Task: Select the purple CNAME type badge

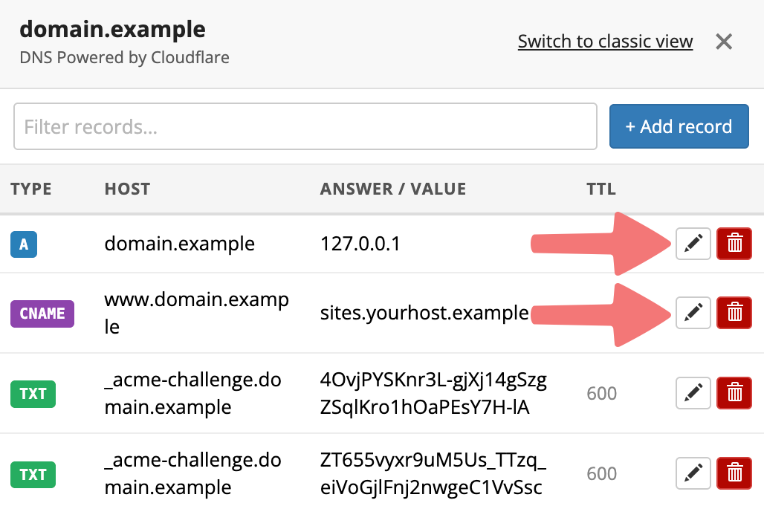Action: click(x=42, y=313)
